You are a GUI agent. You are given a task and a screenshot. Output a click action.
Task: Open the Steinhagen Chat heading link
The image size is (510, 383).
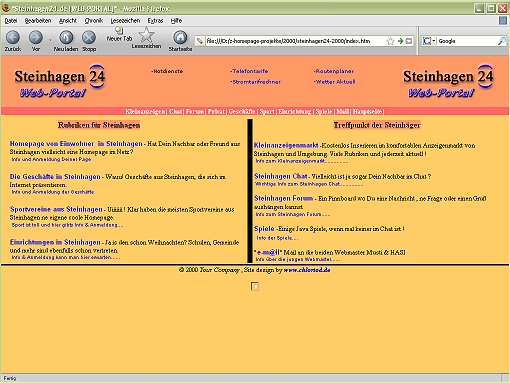(281, 176)
